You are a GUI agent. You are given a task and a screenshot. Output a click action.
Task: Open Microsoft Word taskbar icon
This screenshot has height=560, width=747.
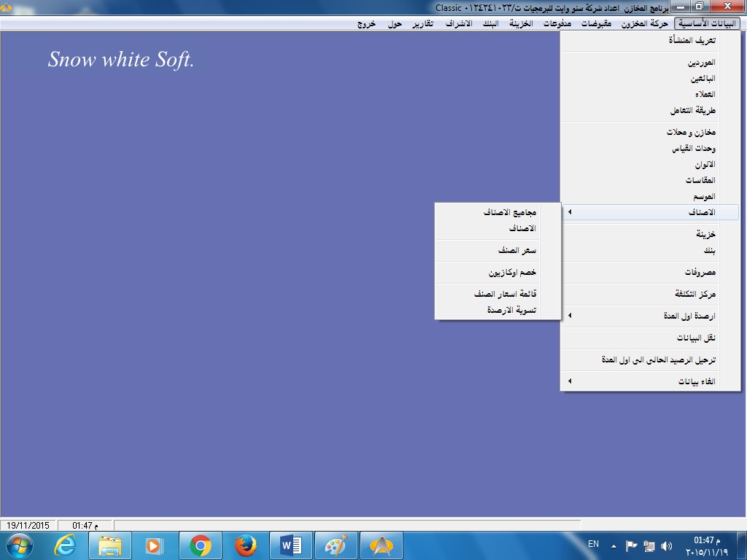pos(291,545)
